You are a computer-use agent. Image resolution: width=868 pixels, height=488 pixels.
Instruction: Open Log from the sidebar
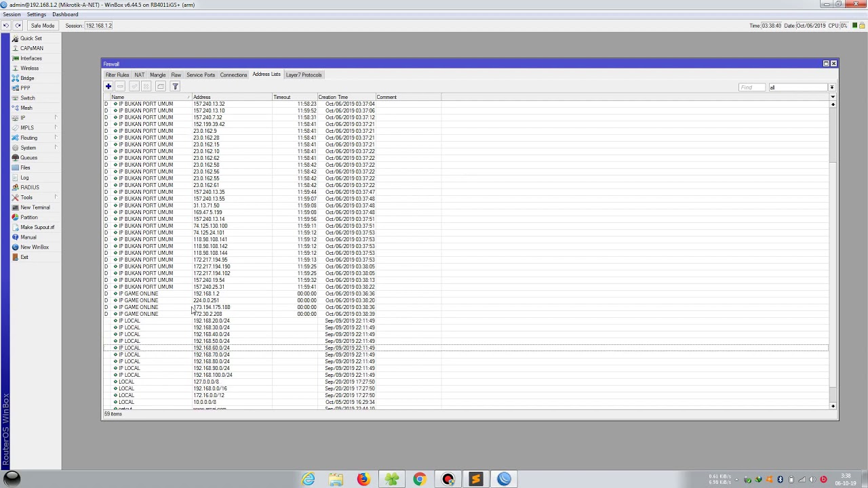tap(24, 178)
